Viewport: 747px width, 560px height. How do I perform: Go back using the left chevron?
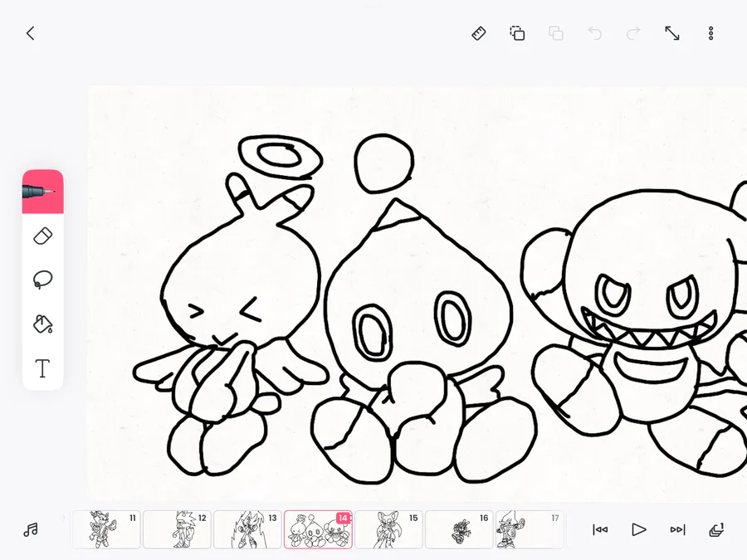click(31, 33)
